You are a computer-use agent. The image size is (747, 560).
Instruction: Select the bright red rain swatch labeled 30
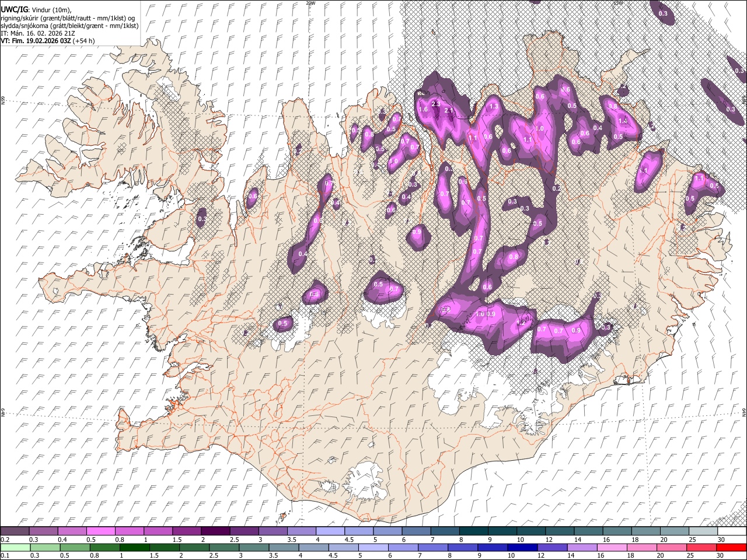tap(731, 547)
